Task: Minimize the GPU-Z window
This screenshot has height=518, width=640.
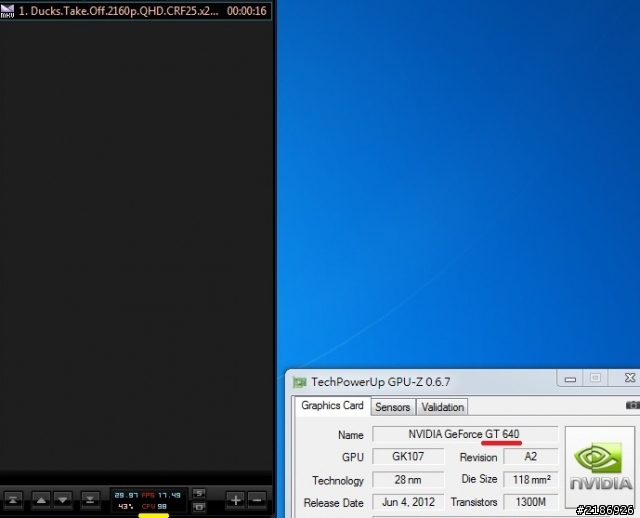Action: 570,379
